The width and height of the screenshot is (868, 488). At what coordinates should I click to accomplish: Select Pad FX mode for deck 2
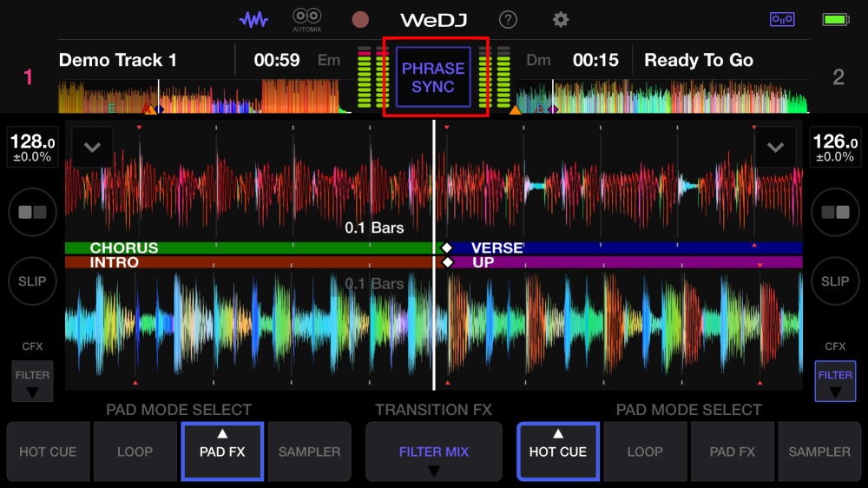733,452
